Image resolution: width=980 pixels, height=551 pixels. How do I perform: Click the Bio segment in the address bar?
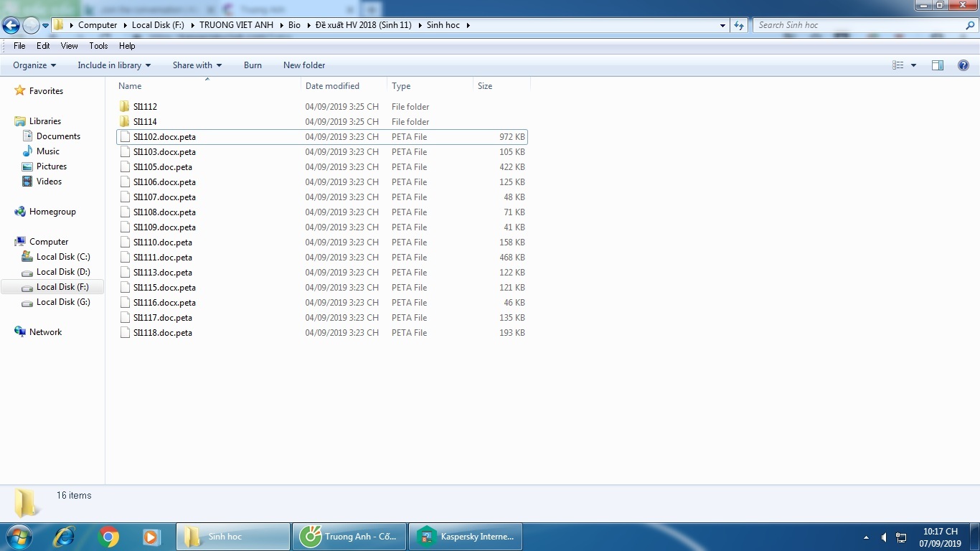point(294,25)
